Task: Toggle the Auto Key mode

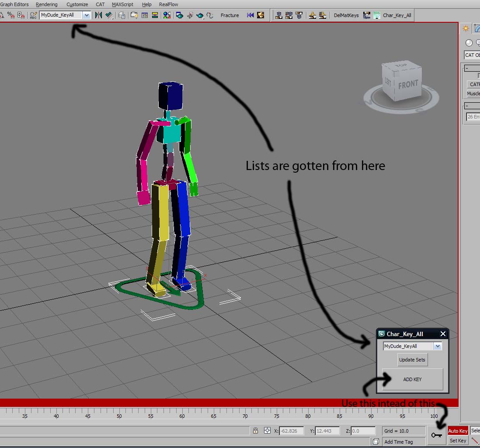Action: coord(458,431)
